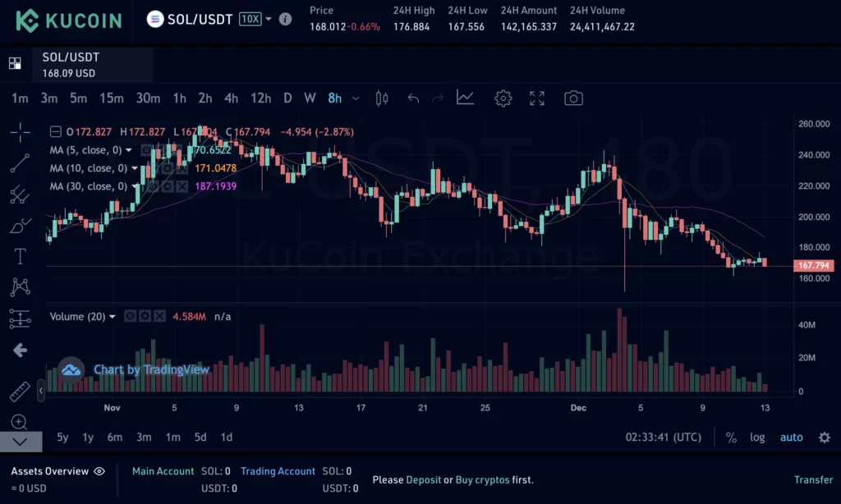Expand the SOL/USDT pair dropdown arrow

(x=269, y=20)
